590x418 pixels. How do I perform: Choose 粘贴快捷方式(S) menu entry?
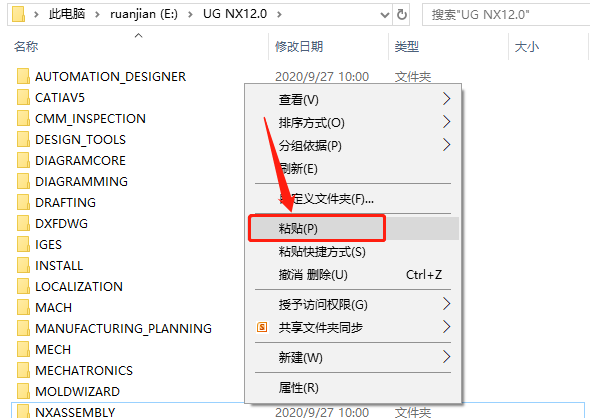(x=353, y=252)
